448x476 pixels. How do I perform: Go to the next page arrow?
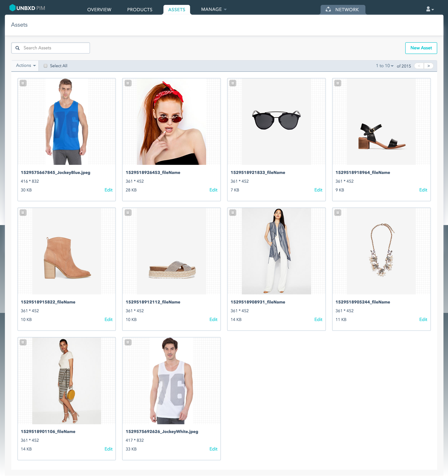point(429,66)
